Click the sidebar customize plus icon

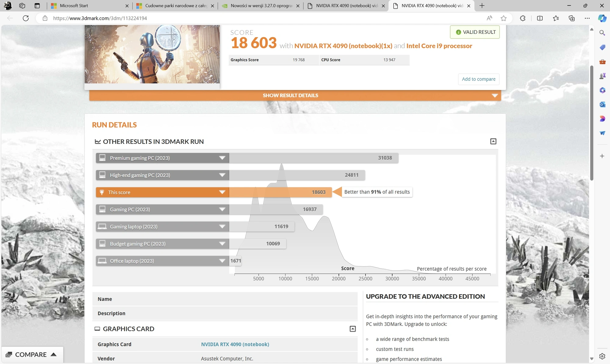[602, 156]
